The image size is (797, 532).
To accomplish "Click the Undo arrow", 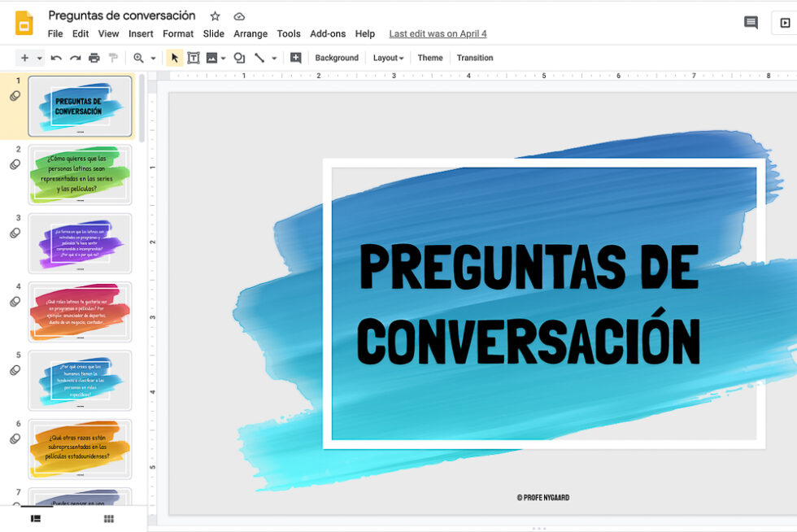I will click(56, 58).
